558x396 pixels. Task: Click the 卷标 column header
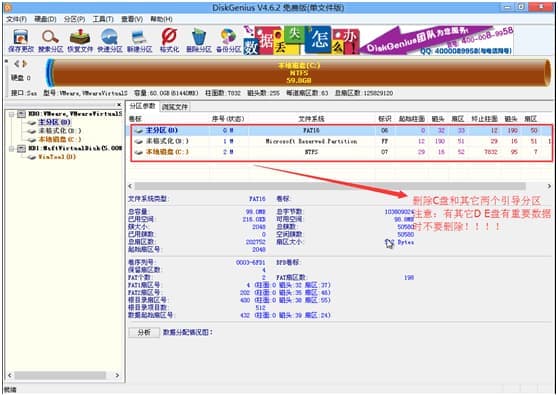[x=135, y=119]
